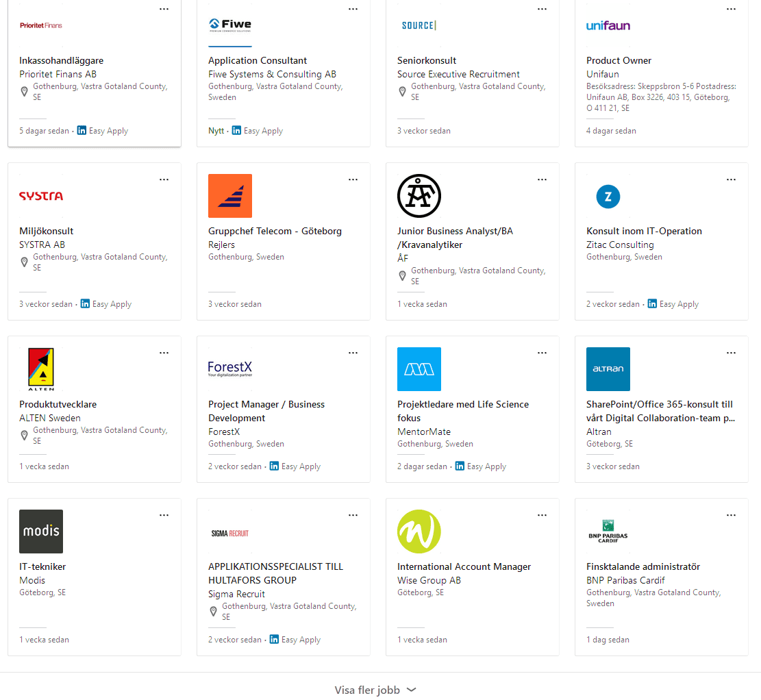
Task: Click location pin on SYSTRA AB card
Action: click(24, 262)
